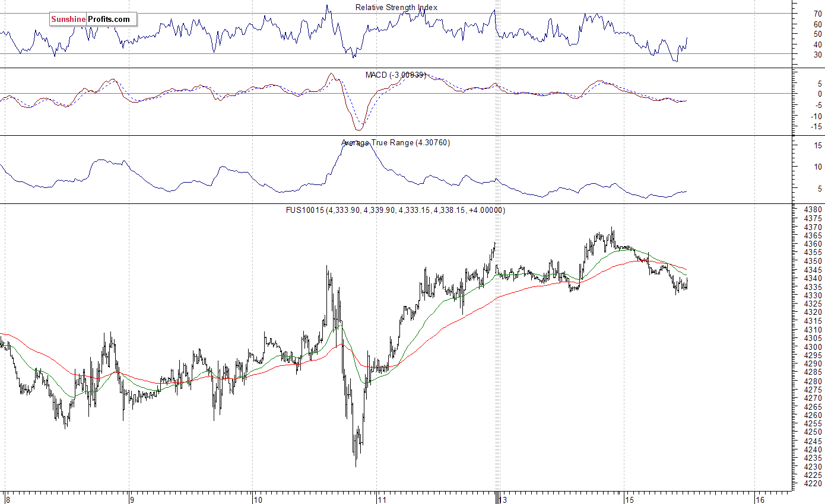Click the price axis label 4300
825x504 pixels.
coord(813,347)
